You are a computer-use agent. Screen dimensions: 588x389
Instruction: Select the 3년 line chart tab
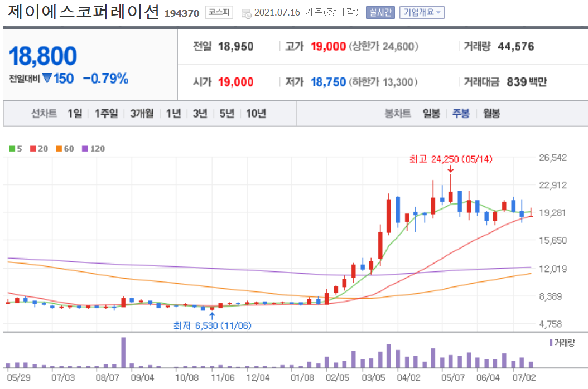[200, 113]
